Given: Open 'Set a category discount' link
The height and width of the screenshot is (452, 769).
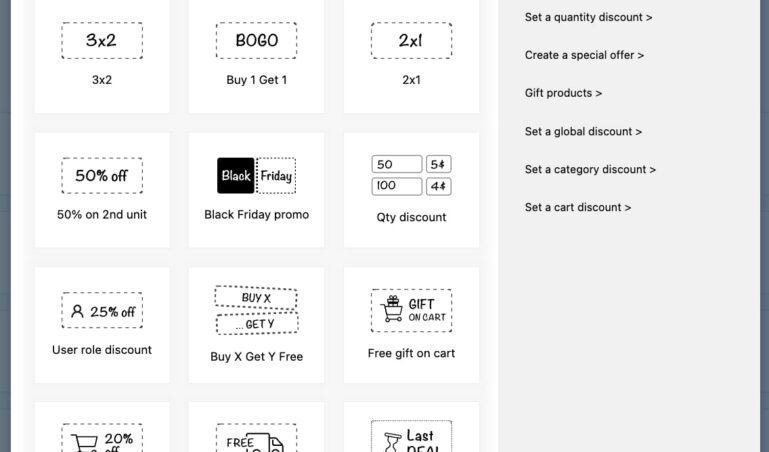Looking at the screenshot, I should coord(590,169).
